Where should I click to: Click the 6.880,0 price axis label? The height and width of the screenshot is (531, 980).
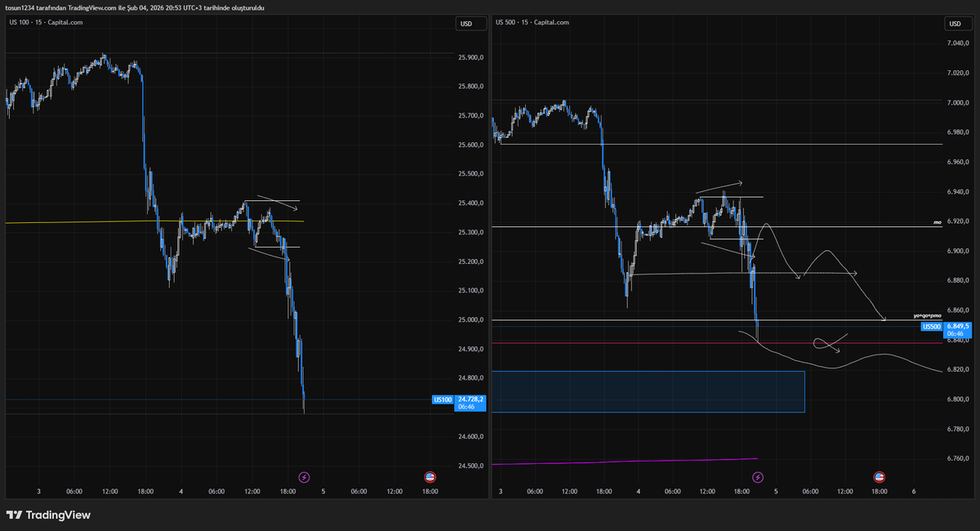coord(959,281)
